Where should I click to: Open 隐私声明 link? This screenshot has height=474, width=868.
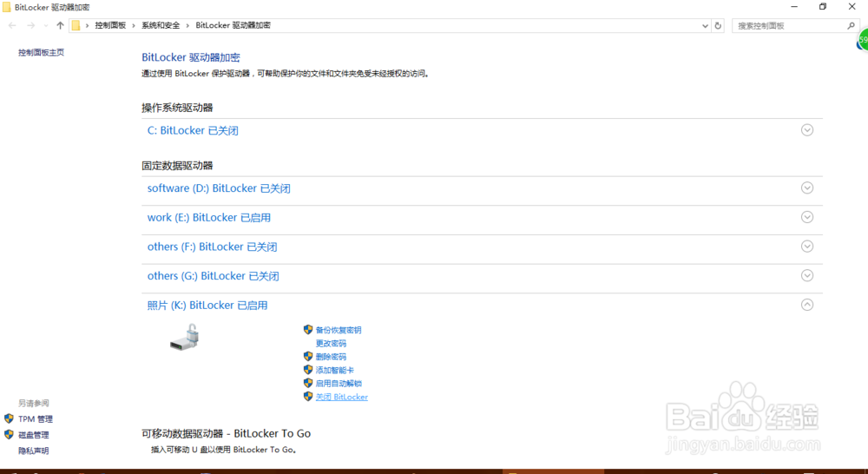(33, 451)
